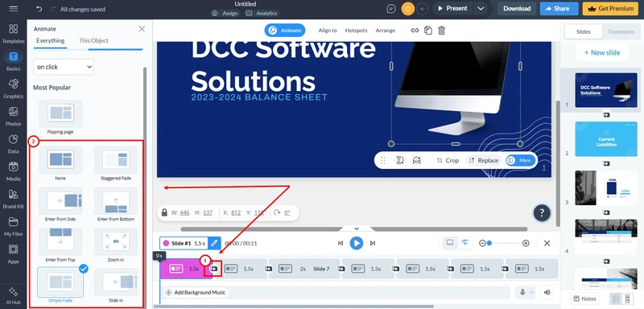
Task: Switch to the This Object tab
Action: click(93, 40)
